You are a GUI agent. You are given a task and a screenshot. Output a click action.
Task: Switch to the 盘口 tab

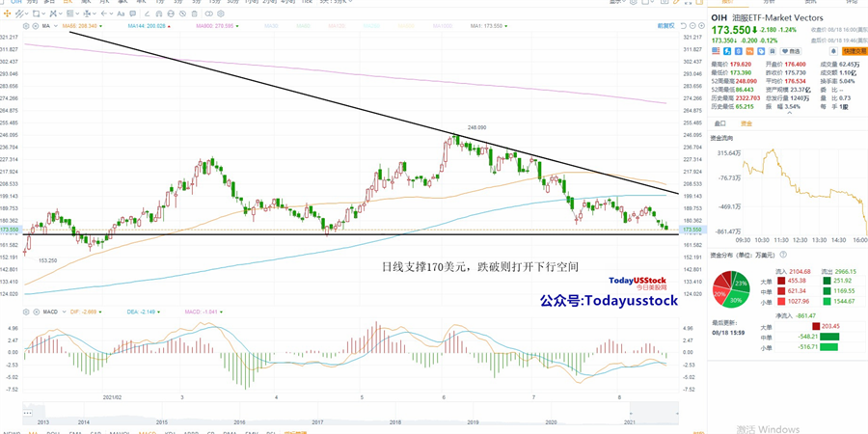(719, 123)
